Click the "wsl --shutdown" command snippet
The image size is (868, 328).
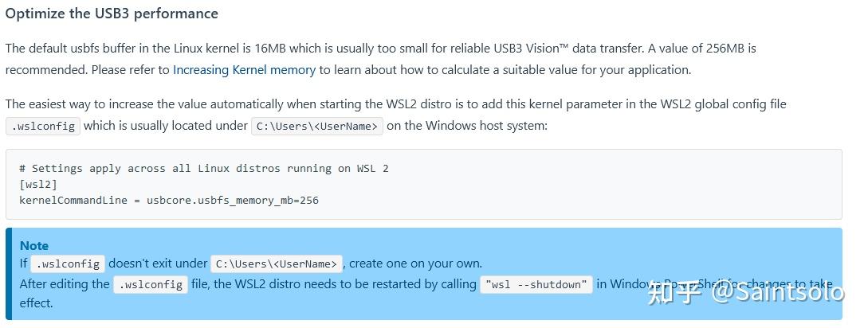[536, 285]
